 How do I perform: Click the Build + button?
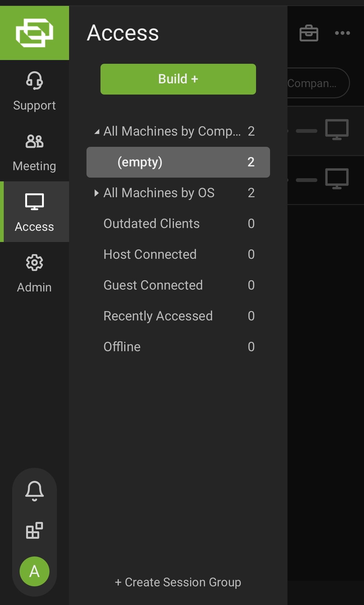[178, 79]
